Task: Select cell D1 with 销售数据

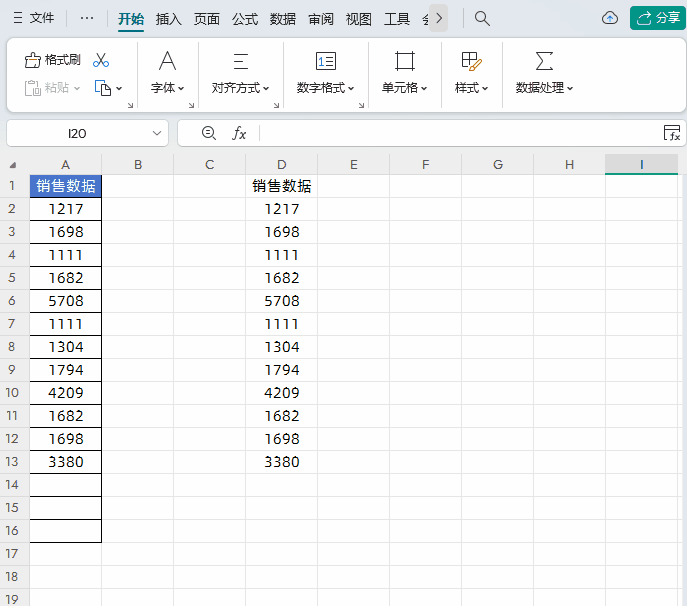Action: [282, 186]
